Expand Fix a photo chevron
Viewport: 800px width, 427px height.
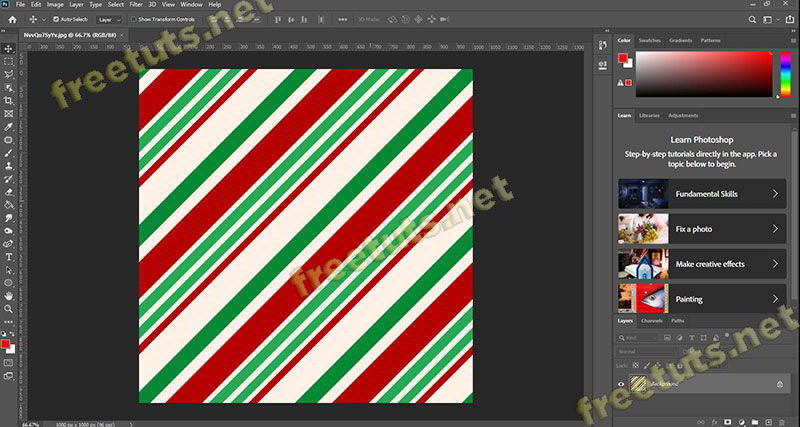click(775, 229)
